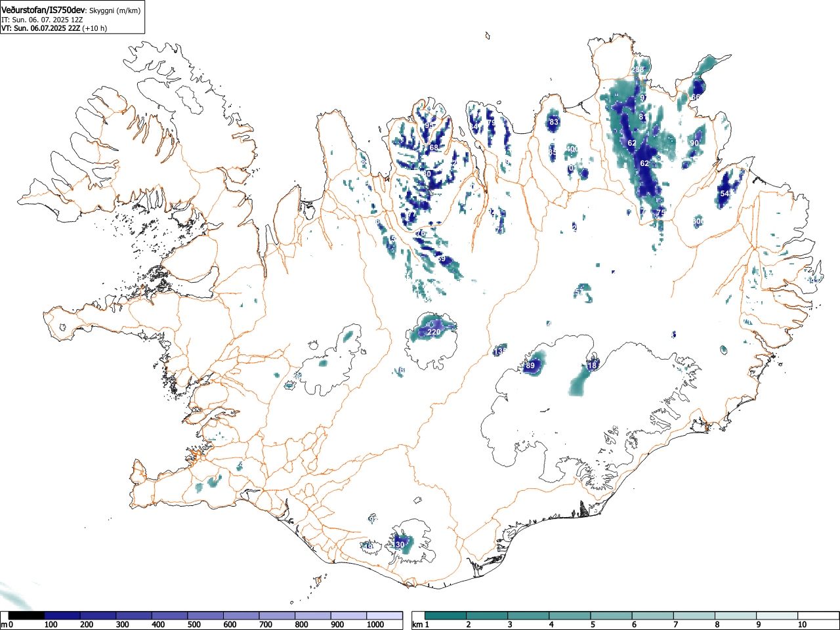
Task: Click the 1000 tick label on the meter legend
Action: coord(375,625)
